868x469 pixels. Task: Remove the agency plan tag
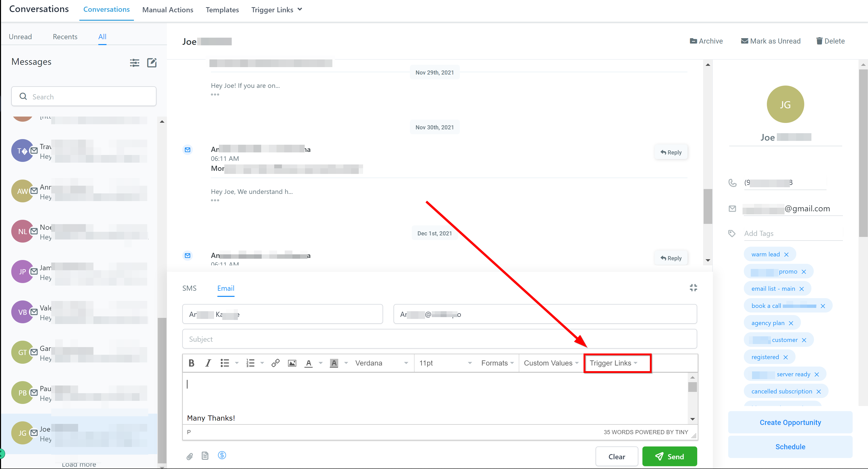click(x=791, y=323)
